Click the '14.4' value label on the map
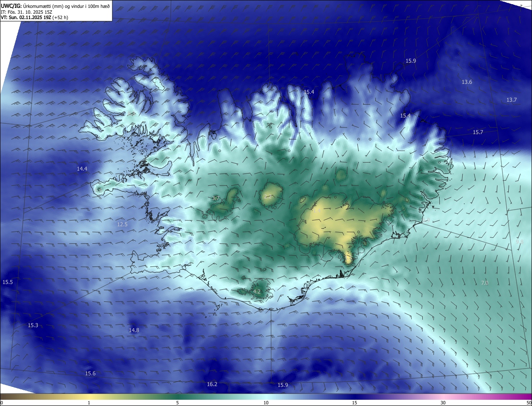 pos(82,169)
